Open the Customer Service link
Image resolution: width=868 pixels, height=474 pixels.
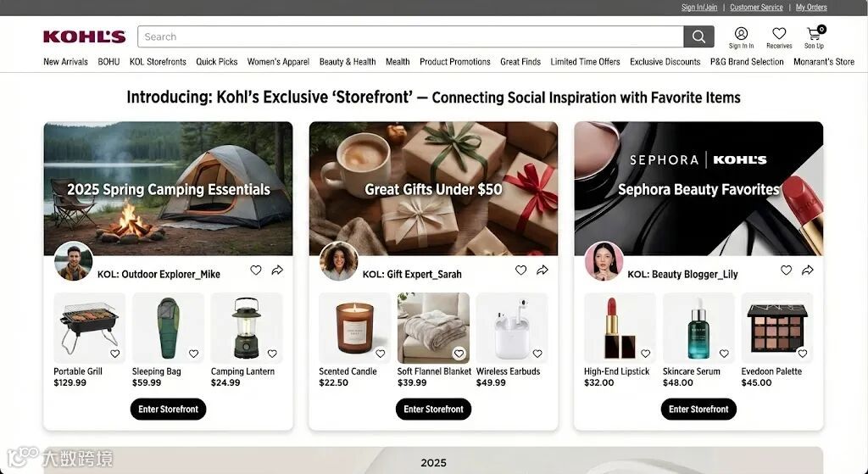coord(756,7)
